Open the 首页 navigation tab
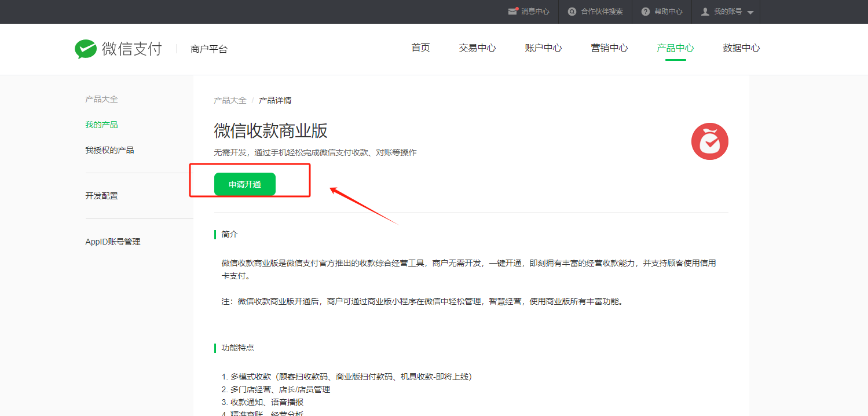Image resolution: width=868 pixels, height=416 pixels. (421, 48)
